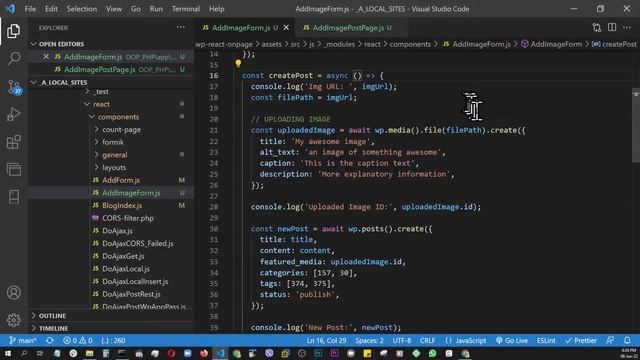
Task: Open the Terminal menu
Action: (186, 9)
